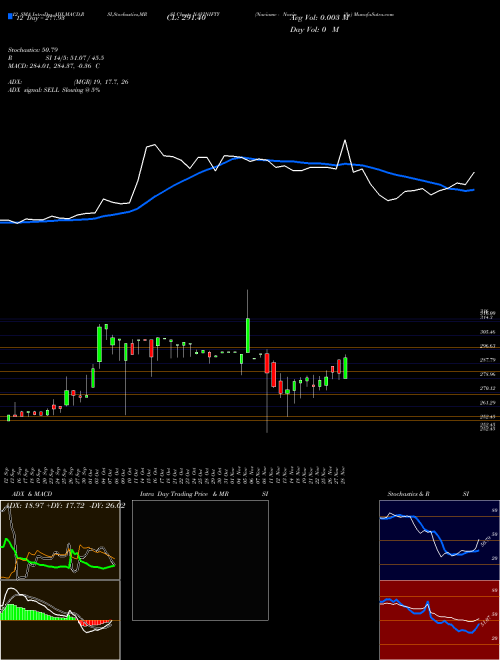Click the 296.63 price level label
This screenshot has width=500, height=660.
point(487,346)
